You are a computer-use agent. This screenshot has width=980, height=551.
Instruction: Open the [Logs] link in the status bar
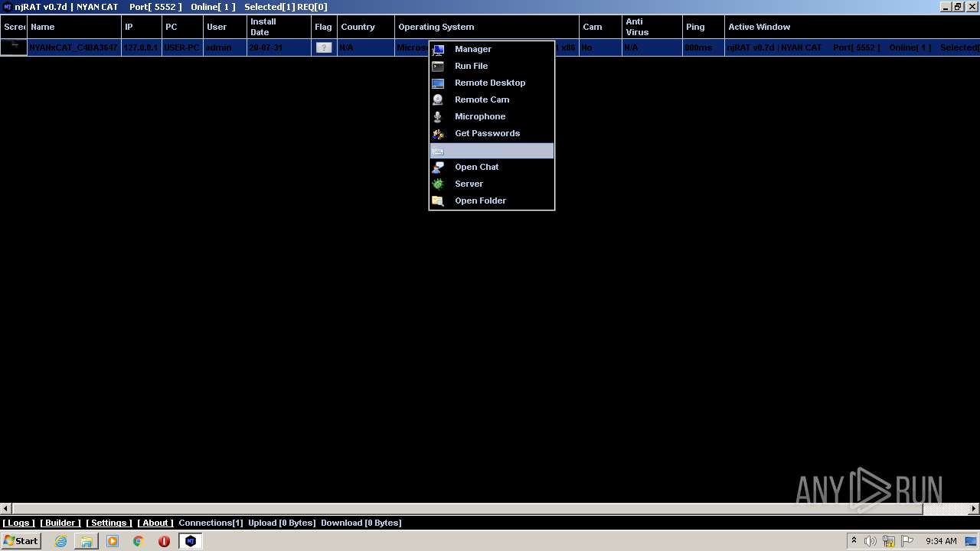tap(18, 523)
